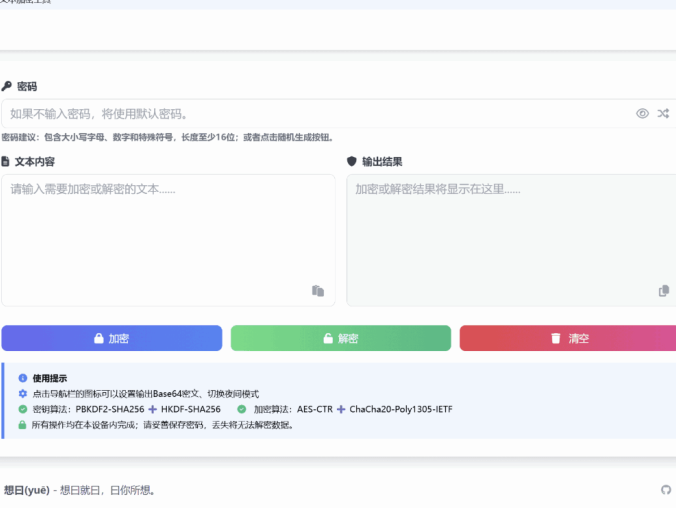676x508 pixels.
Task: Click the 请妥善保存密码 warning text
Action: click(x=173, y=425)
